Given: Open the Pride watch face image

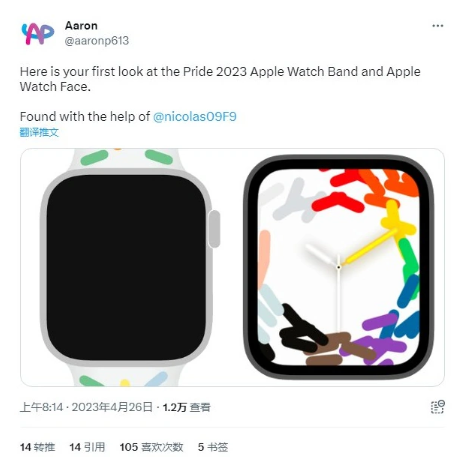Looking at the screenshot, I should [339, 267].
